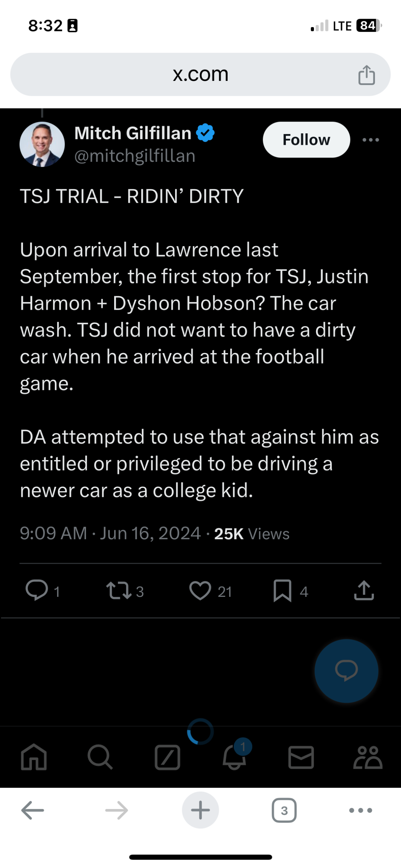Visit the @mitchgilfillan handle link
401x868 pixels.
click(135, 156)
